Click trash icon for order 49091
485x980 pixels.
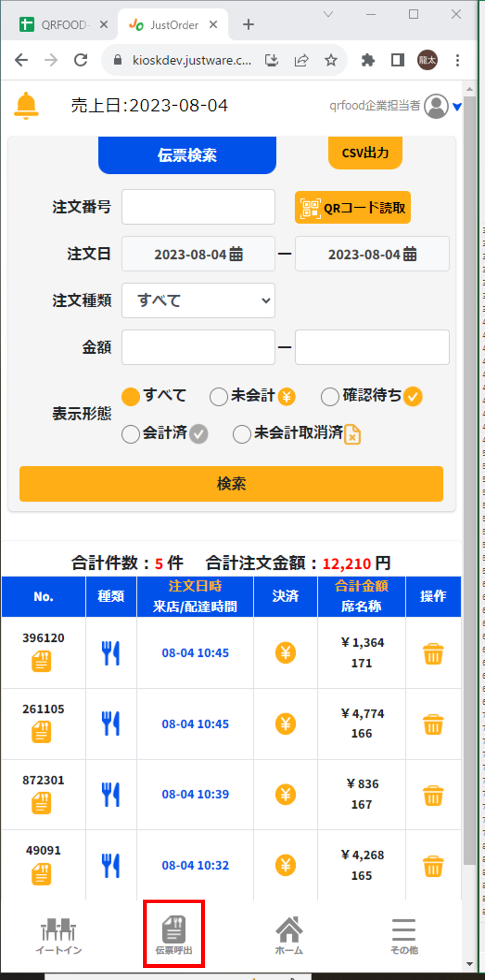[433, 866]
